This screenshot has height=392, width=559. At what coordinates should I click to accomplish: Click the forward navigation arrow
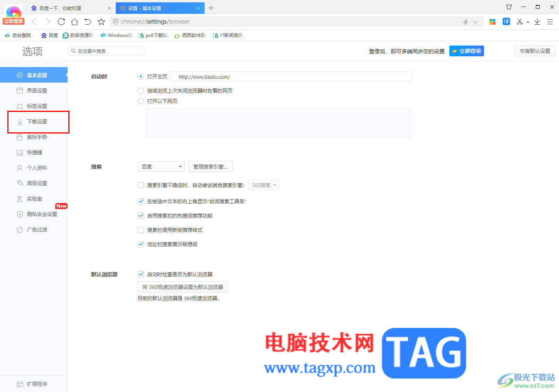click(48, 22)
